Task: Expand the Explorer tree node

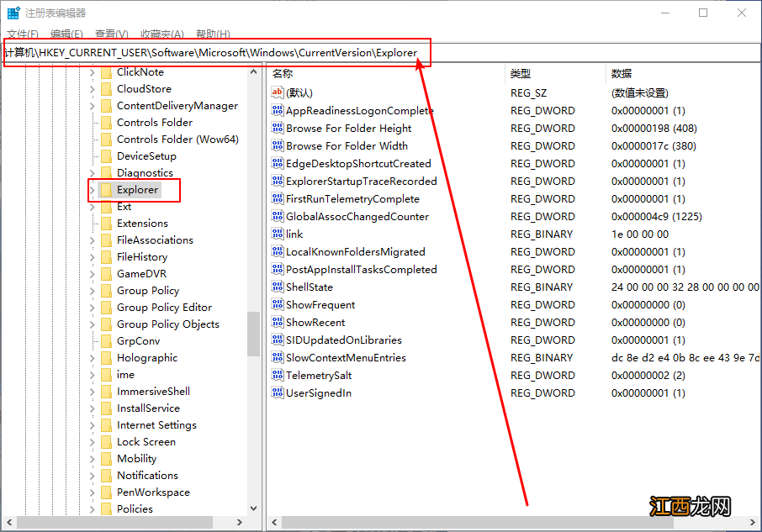Action: pos(92,190)
